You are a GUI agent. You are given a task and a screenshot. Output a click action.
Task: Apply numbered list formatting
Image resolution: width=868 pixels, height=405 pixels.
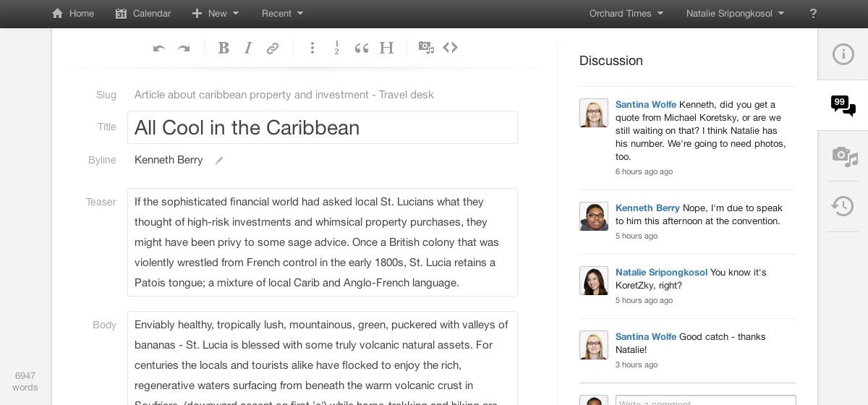[336, 48]
